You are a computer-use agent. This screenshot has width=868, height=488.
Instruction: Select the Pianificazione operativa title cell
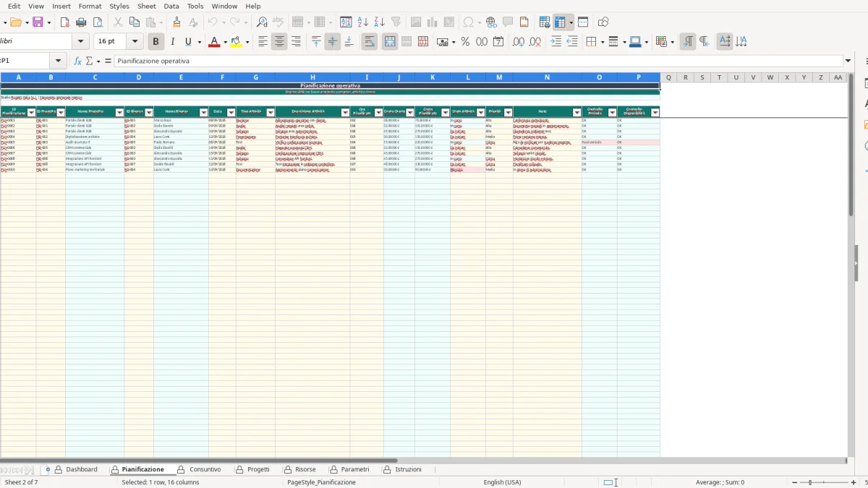[x=330, y=86]
